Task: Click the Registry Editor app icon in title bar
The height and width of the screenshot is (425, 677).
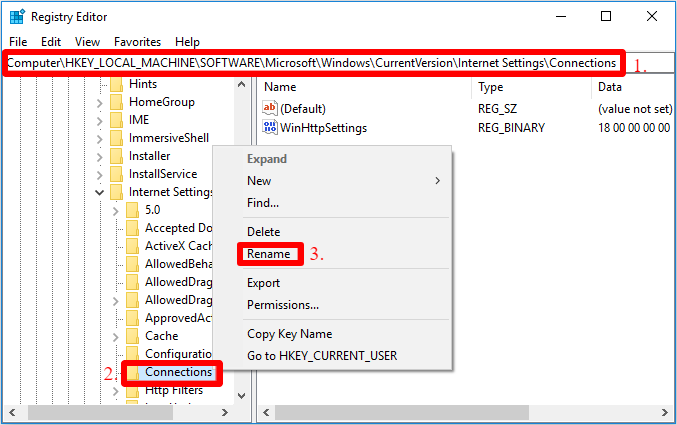Action: [x=17, y=17]
